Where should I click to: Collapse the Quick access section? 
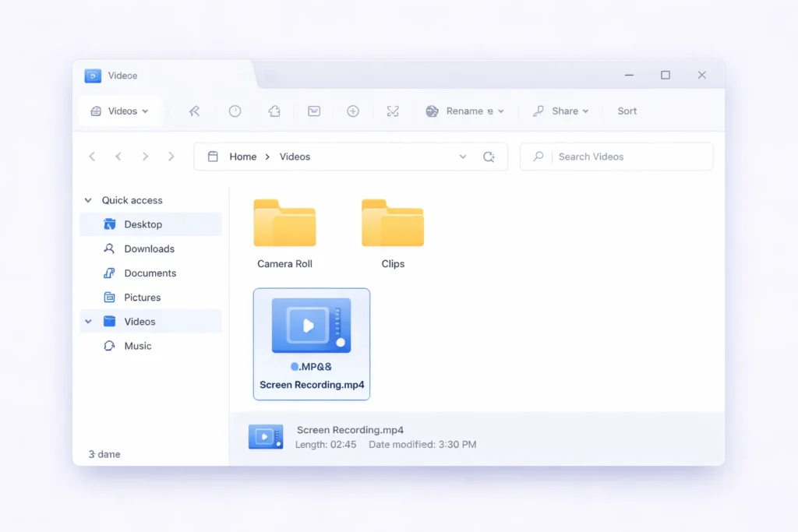[x=87, y=200]
